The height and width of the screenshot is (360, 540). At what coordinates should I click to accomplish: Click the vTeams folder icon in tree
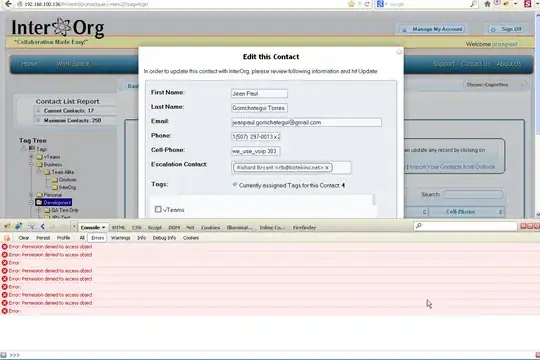click(x=39, y=157)
